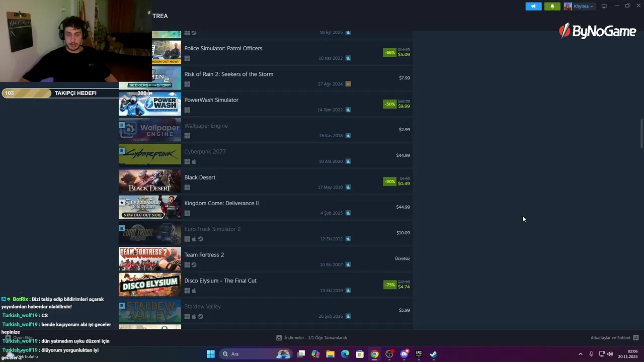This screenshot has height=362, width=644.
Task: Click the -75% discount badge for Disco Elysium
Action: [x=389, y=285]
